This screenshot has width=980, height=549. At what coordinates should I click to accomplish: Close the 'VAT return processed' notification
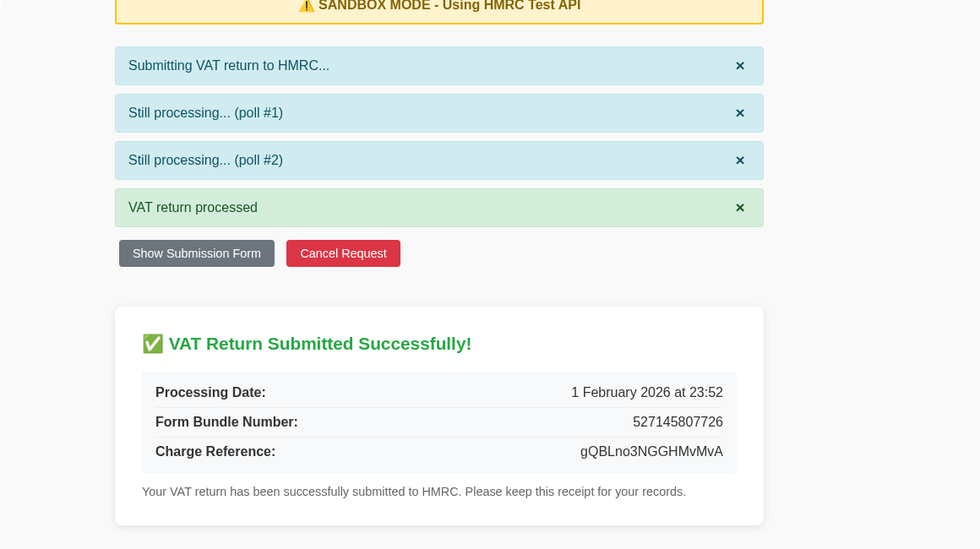click(740, 207)
